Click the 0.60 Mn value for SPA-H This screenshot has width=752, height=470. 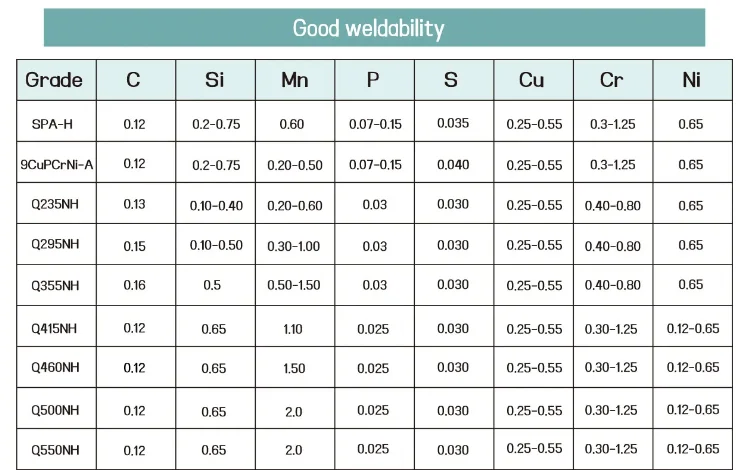(x=294, y=125)
